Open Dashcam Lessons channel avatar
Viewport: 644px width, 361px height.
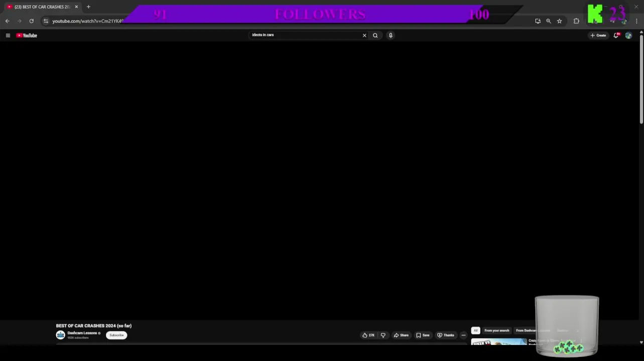[60, 335]
